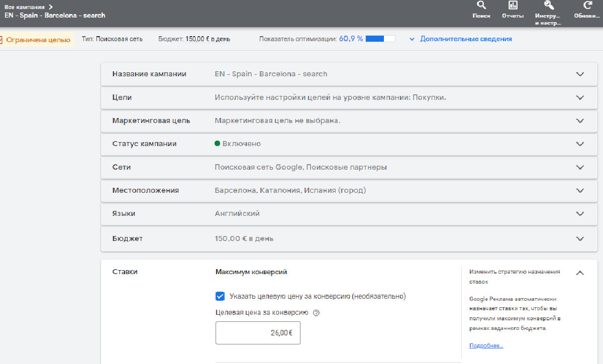
Task: Click the target CPA field 26,00€
Action: 258,333
